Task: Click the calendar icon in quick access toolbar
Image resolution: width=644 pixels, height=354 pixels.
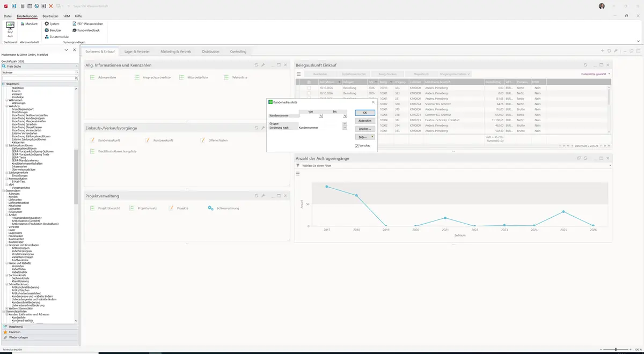Action: [30, 6]
